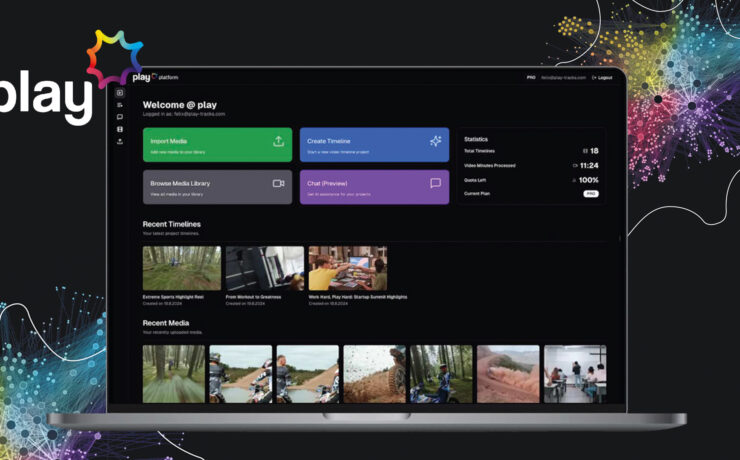Select the pink dust cloud media thumbnail
This screenshot has width=740, height=460.
point(508,374)
